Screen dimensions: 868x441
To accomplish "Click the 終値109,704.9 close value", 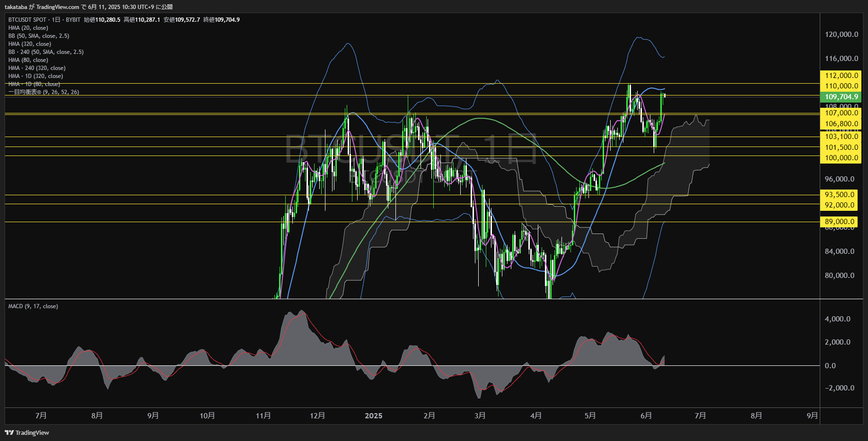I will click(x=221, y=20).
